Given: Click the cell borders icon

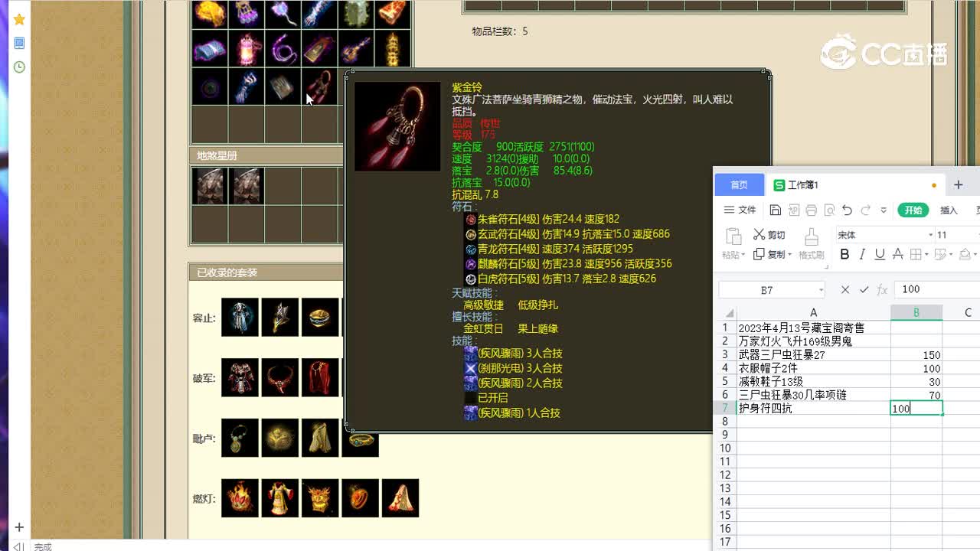Looking at the screenshot, I should click(916, 254).
